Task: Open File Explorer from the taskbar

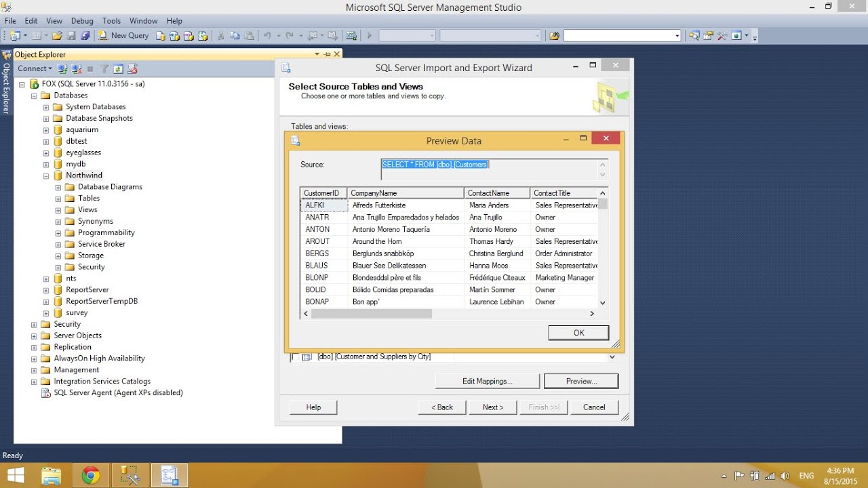Action: click(52, 476)
